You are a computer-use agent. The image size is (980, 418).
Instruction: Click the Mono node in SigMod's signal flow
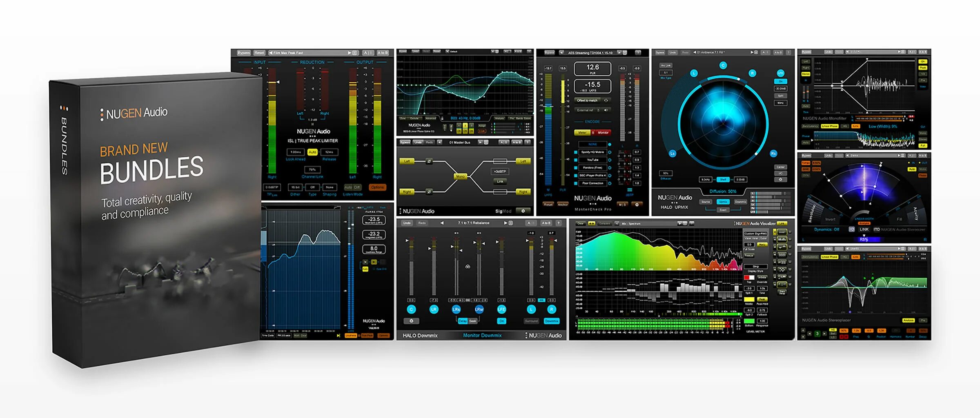(x=461, y=177)
